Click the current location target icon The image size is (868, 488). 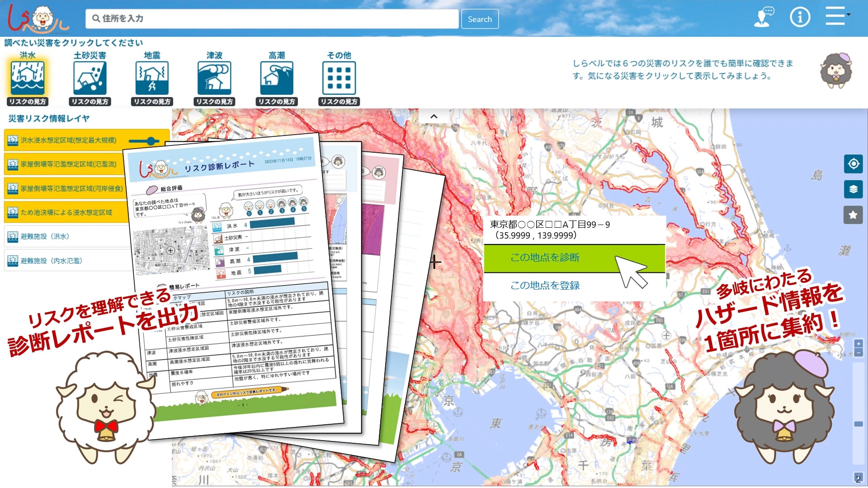(x=853, y=164)
